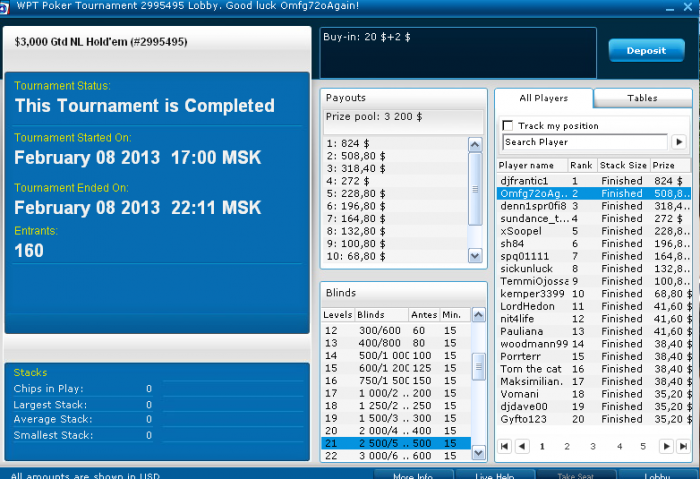This screenshot has height=479, width=700.
Task: Click blinds list scroll up arrow
Action: point(479,315)
